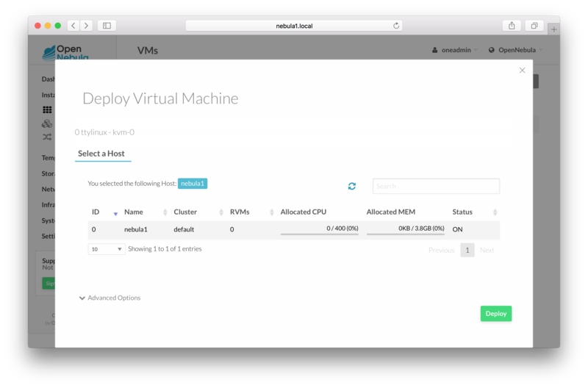Click Safari back navigation arrow
588x388 pixels.
coord(73,26)
